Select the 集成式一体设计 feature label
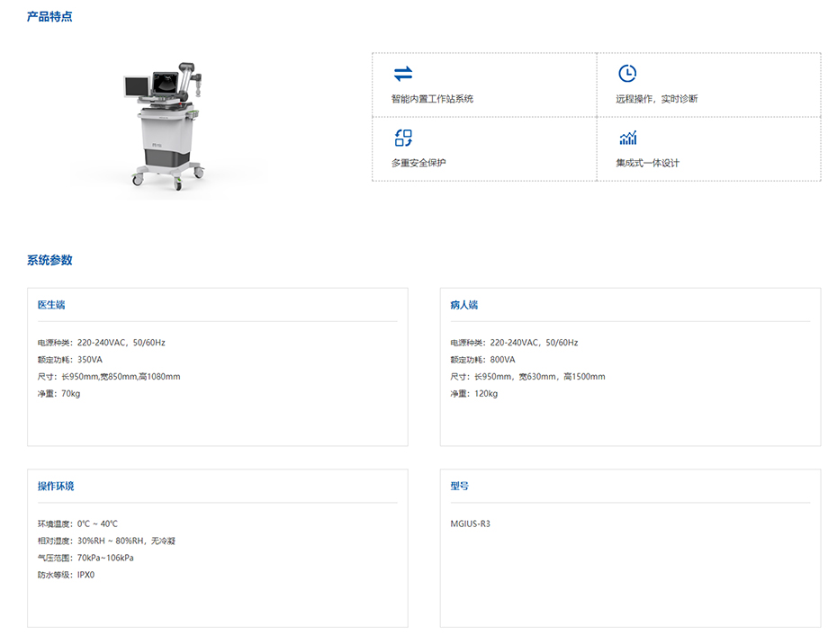 tap(647, 163)
